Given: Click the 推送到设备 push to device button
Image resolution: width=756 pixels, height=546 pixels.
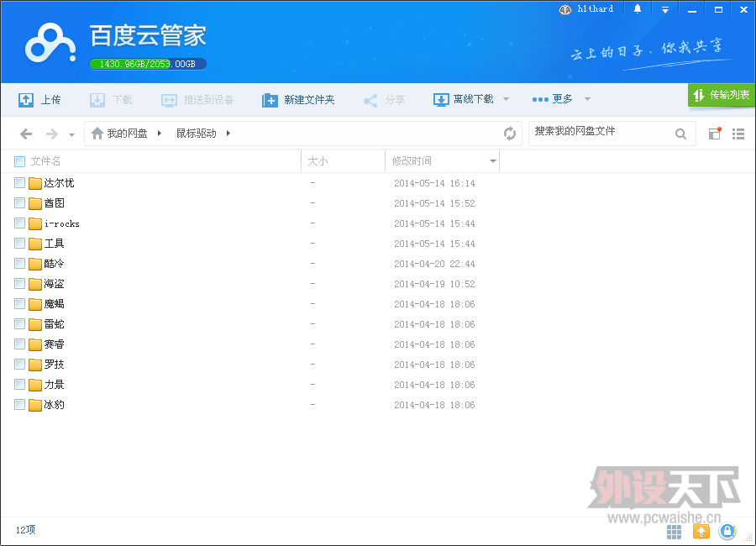Looking at the screenshot, I should [197, 100].
